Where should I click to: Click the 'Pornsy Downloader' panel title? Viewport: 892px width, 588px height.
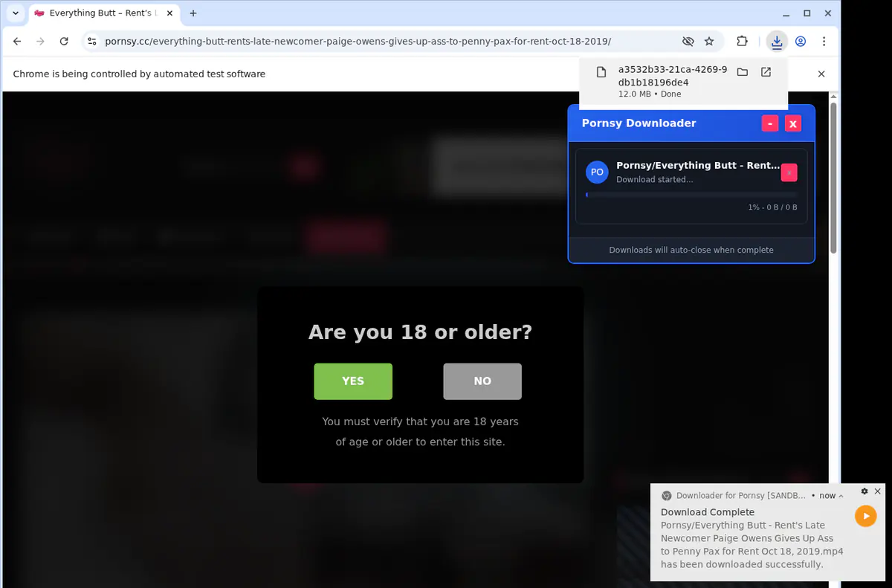click(639, 123)
